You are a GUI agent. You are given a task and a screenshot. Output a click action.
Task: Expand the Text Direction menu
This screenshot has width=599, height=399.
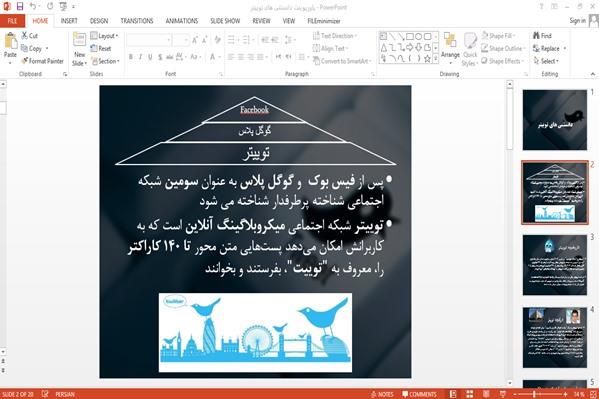[335, 36]
